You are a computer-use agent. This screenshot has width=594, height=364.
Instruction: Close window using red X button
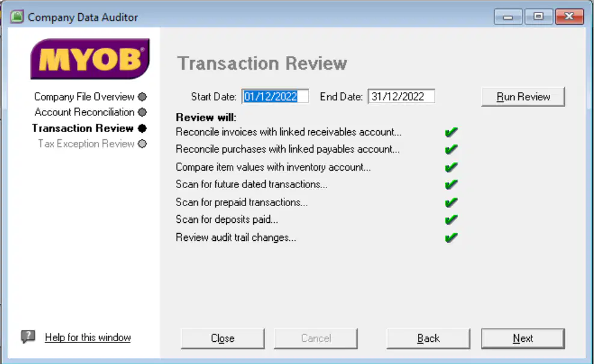[x=569, y=17]
